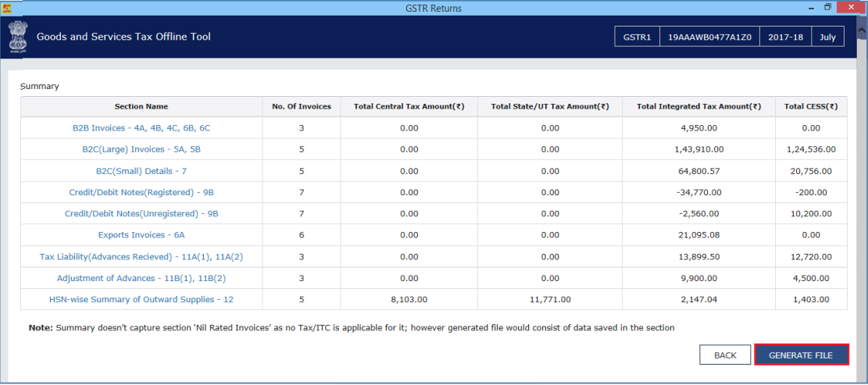Click invoice count 6 in Exports row
868x385 pixels.
point(302,234)
